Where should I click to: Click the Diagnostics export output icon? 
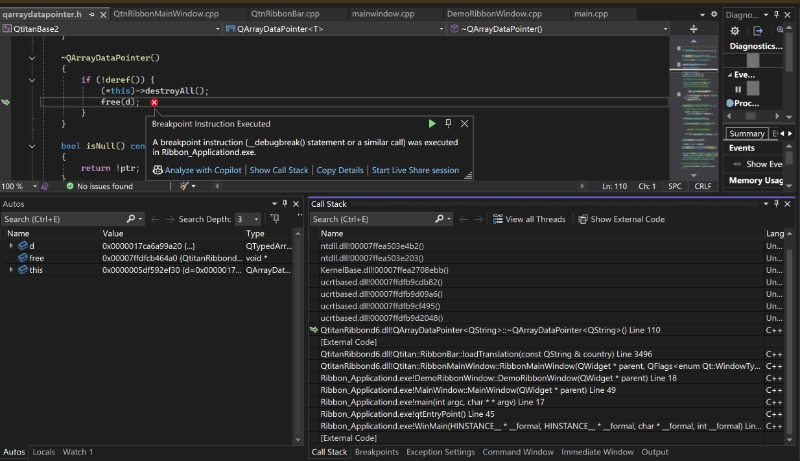coord(758,31)
